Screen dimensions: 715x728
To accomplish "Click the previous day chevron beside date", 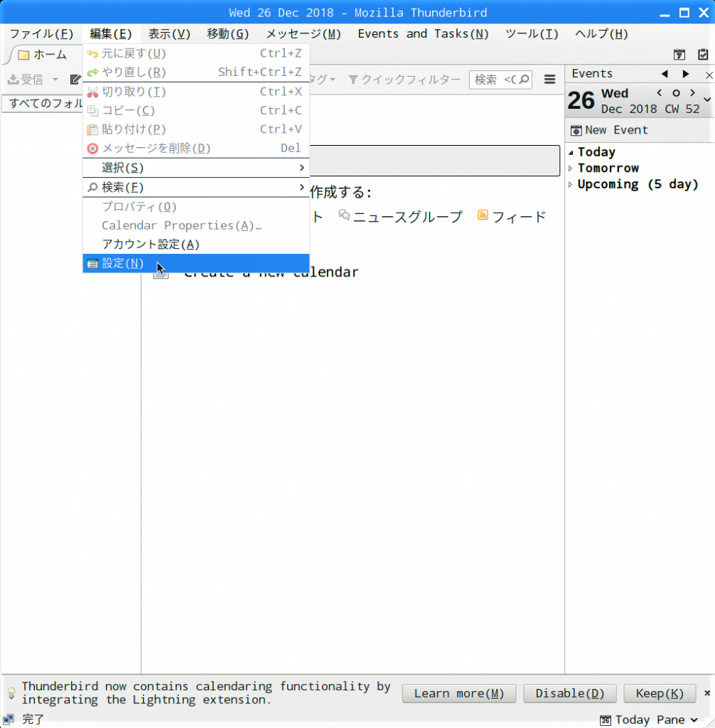I will pyautogui.click(x=660, y=93).
